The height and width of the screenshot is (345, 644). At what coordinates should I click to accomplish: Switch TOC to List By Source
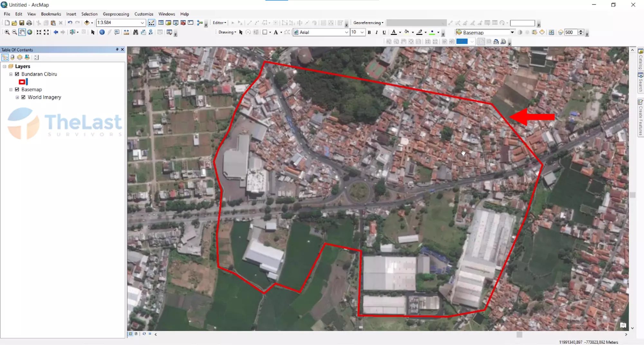coord(13,57)
